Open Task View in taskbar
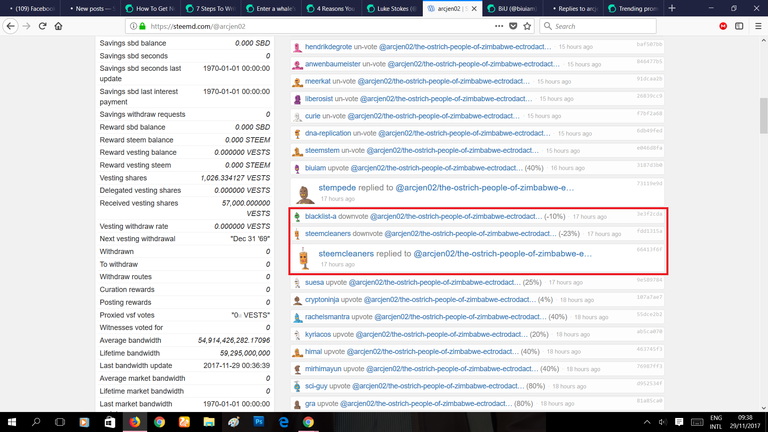The width and height of the screenshot is (768, 432). tap(60, 422)
